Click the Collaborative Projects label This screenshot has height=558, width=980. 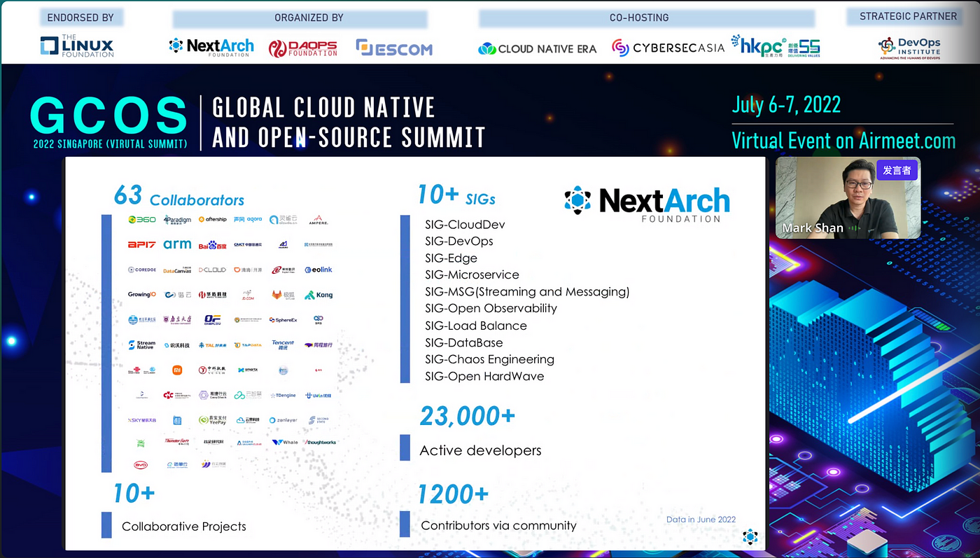click(x=184, y=526)
